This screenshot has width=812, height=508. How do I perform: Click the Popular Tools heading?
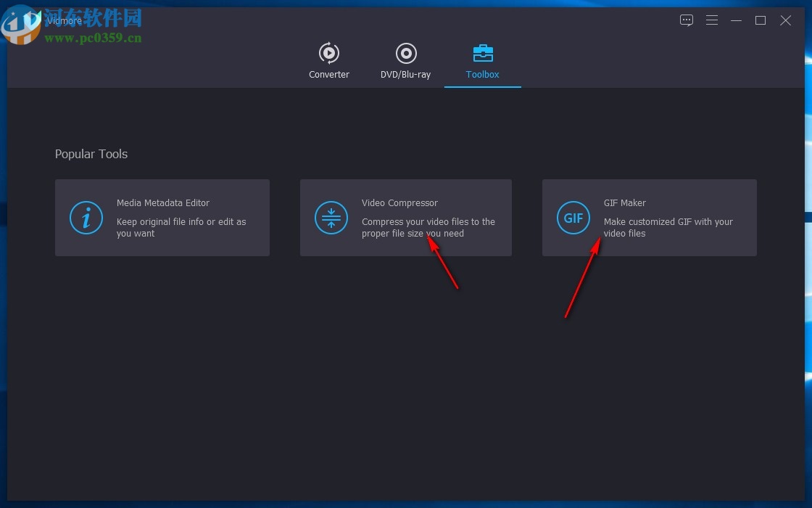91,154
